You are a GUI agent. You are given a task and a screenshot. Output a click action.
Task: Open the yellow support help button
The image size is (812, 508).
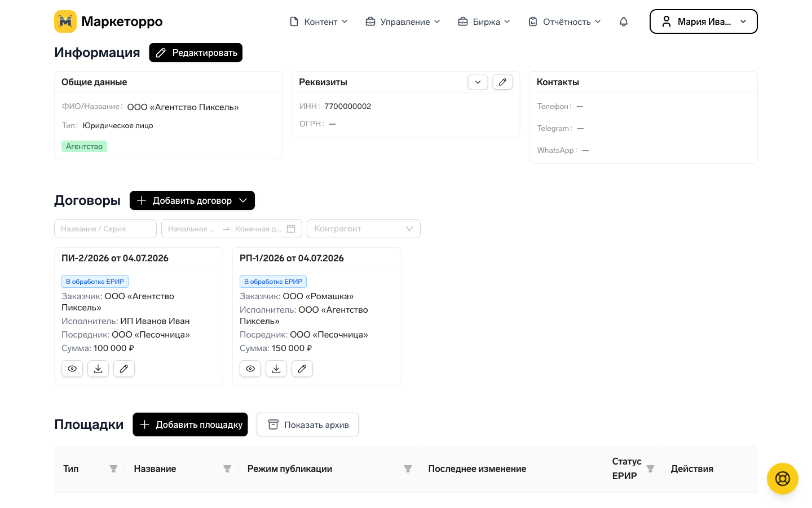coord(783,479)
